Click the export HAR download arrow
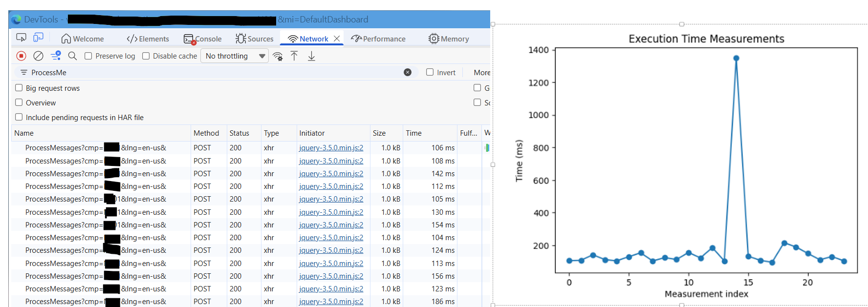The image size is (868, 307). click(311, 56)
